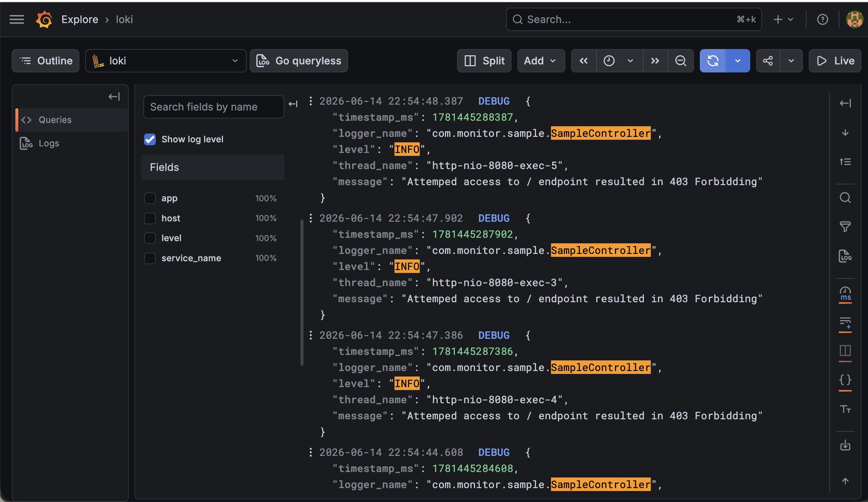Uncheck Show log level
The width and height of the screenshot is (868, 502).
(x=150, y=139)
